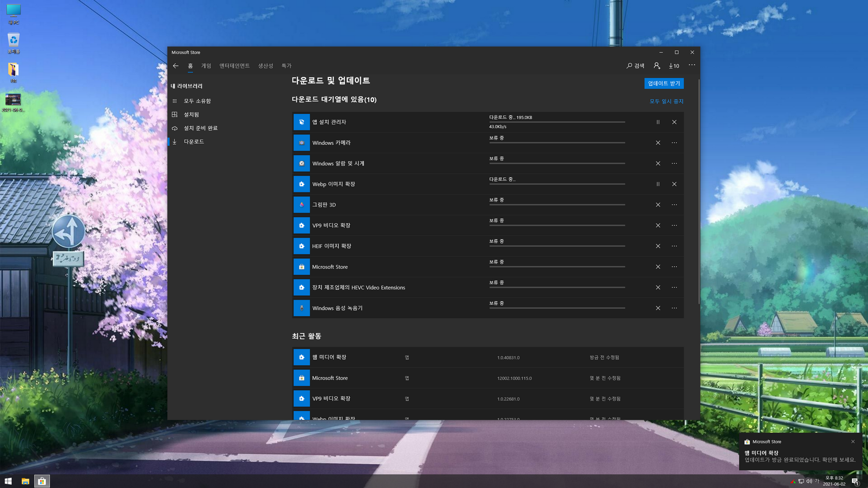The width and height of the screenshot is (868, 488).
Task: Click Microsoft Store taskbar icon
Action: point(42,481)
